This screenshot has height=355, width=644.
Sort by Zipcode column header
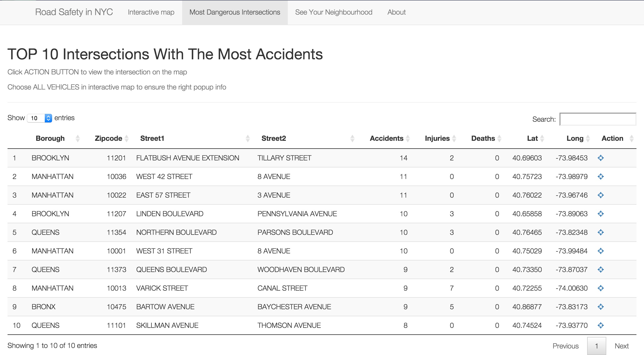(x=108, y=138)
